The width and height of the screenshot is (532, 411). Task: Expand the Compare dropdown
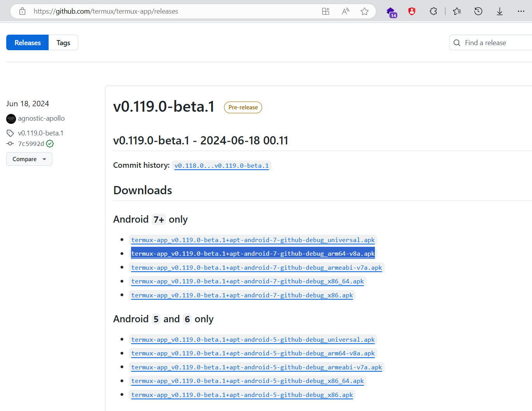(x=29, y=159)
